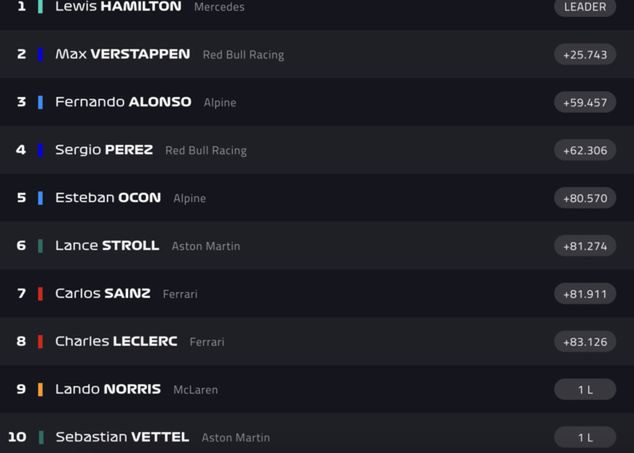Click the +59.457 time gap pill
Image resolution: width=634 pixels, height=453 pixels.
[585, 102]
